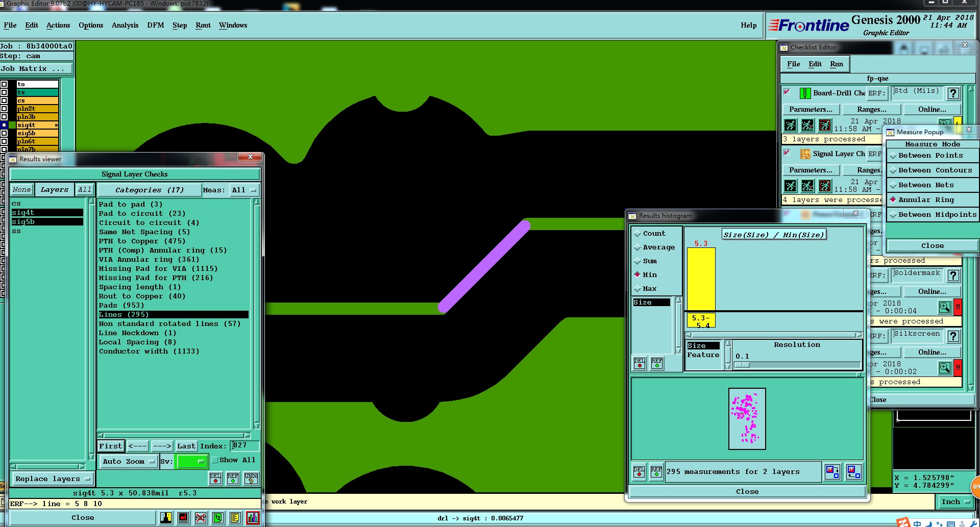Click the DEL icon beside UNDO in Results viewer
The height and width of the screenshot is (527, 980).
tap(215, 478)
